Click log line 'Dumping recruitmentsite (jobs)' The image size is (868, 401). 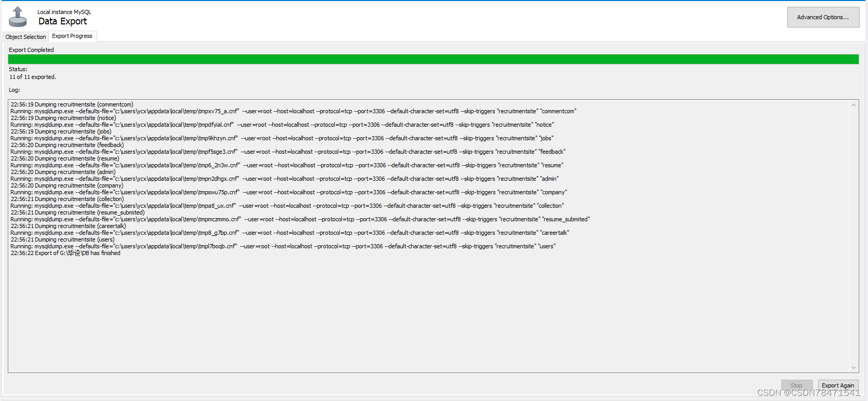[x=61, y=131]
